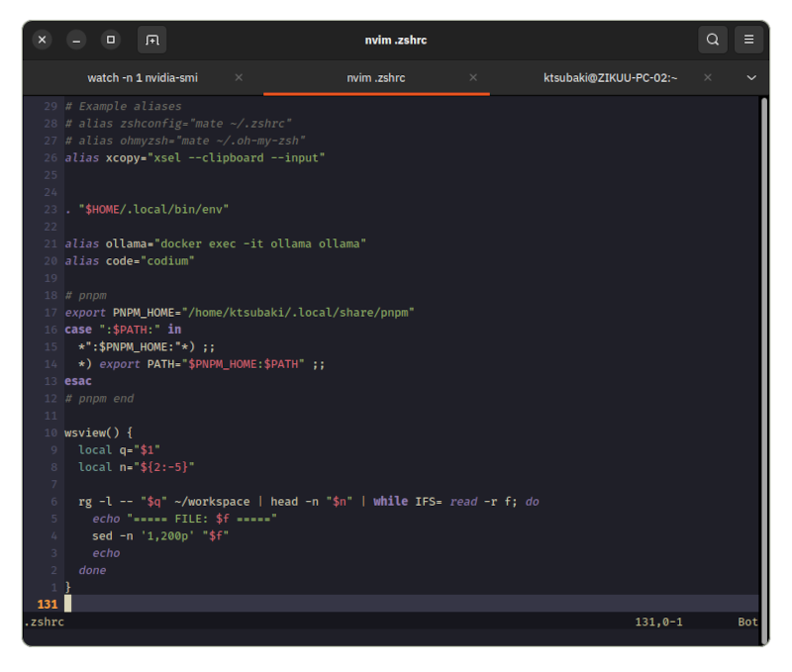Screen dimensions: 792x672
Task: Click the wsview() function definition line
Action: point(98,432)
